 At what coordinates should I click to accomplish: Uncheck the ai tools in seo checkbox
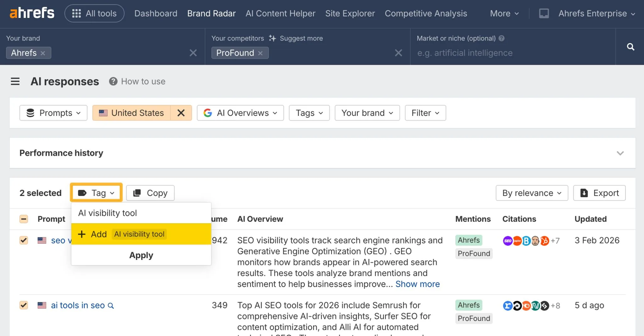tap(24, 305)
